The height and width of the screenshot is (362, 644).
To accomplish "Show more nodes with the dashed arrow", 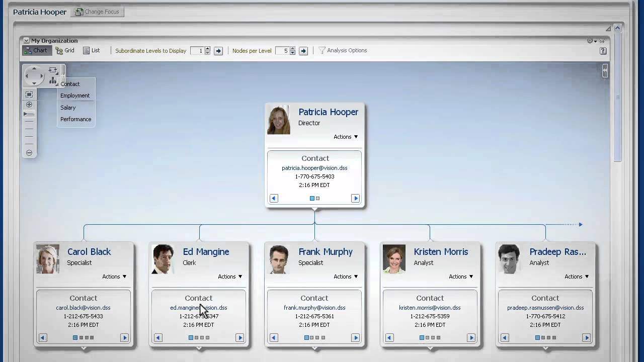I will click(565, 225).
